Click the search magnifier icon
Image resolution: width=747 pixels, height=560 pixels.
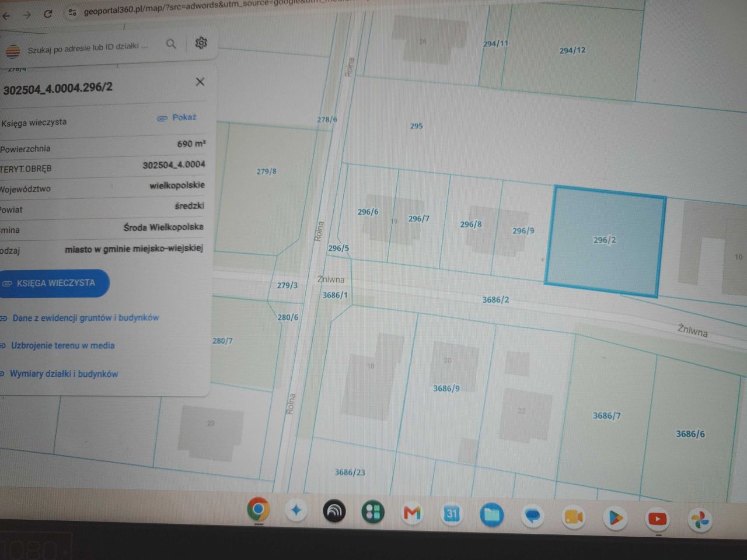tap(171, 44)
